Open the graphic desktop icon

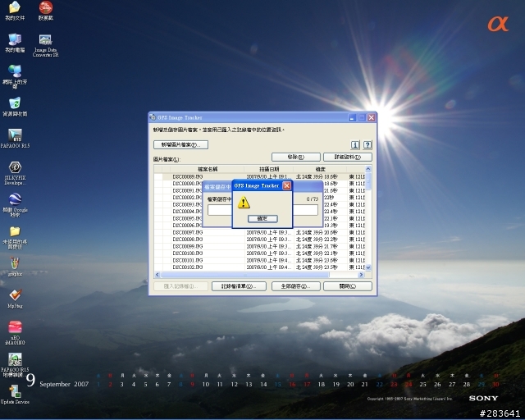click(x=15, y=267)
